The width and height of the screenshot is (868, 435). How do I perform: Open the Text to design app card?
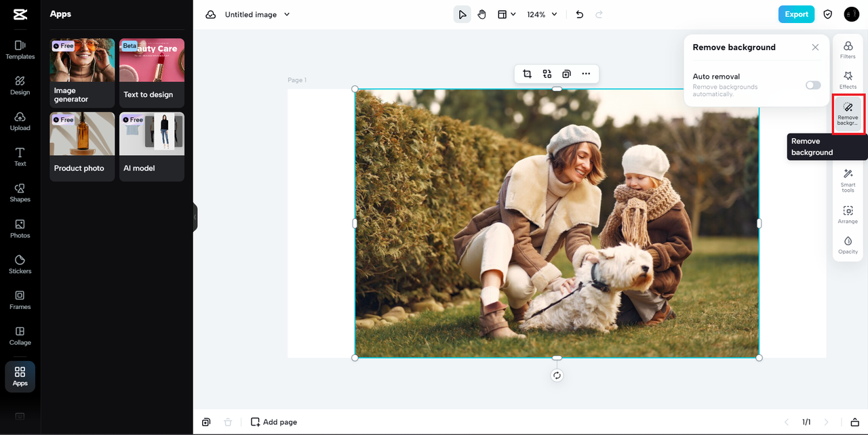[x=152, y=73]
